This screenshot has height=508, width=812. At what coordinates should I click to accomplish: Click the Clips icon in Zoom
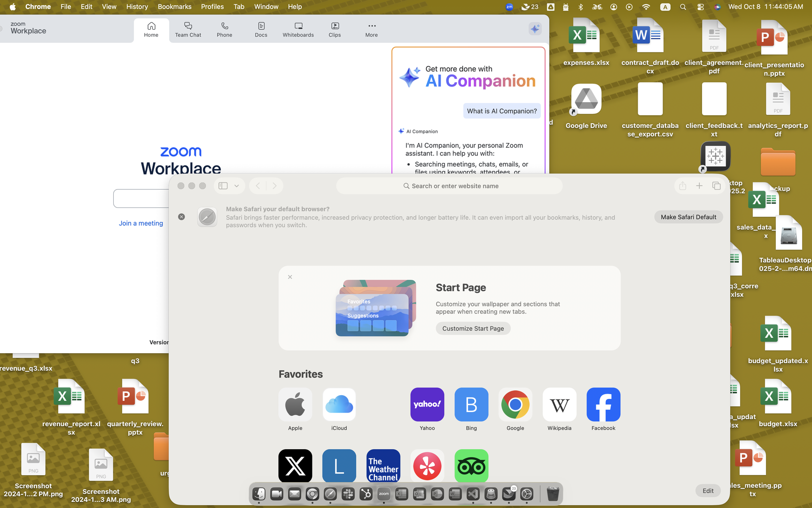click(335, 29)
